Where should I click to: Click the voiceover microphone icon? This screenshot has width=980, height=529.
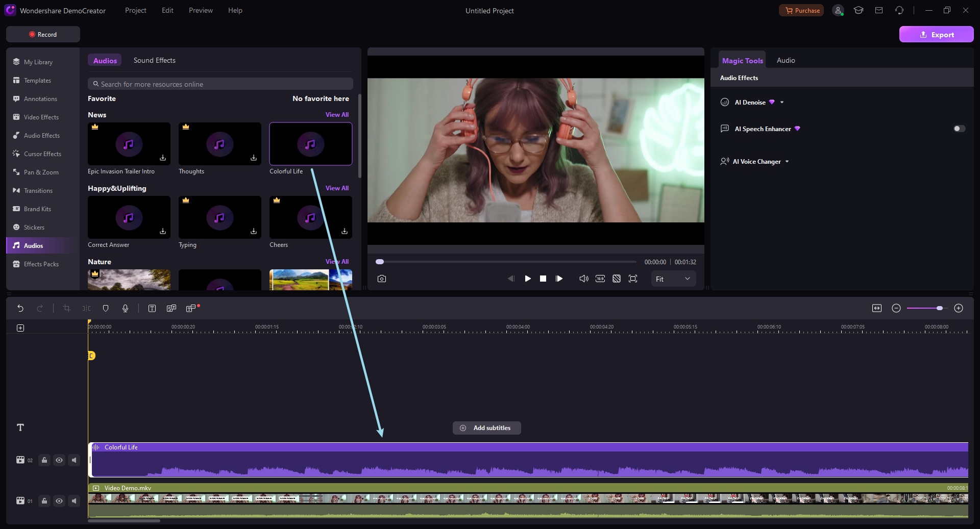point(125,308)
